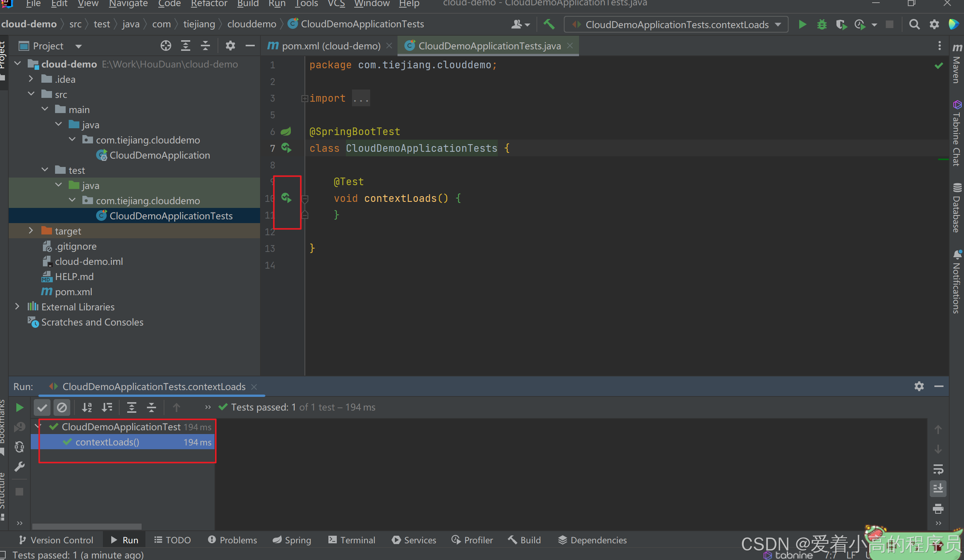Open the Terminal tool window

coord(352,540)
